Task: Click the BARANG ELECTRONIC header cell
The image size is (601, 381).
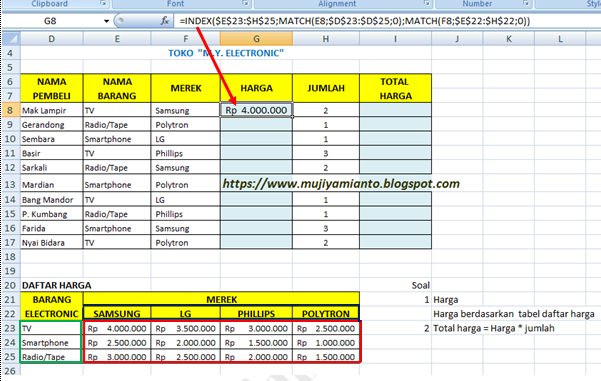Action: (51, 307)
